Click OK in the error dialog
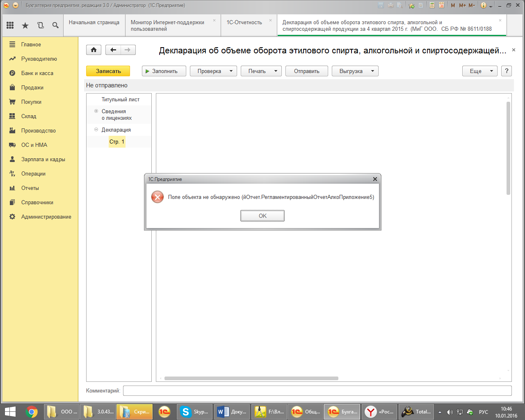This screenshot has width=525, height=420. point(262,216)
